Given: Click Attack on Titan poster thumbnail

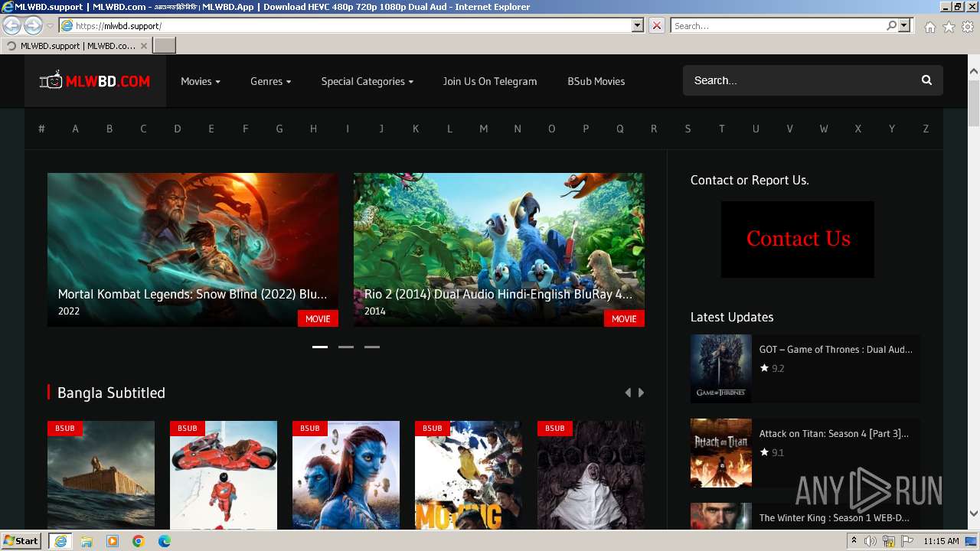Looking at the screenshot, I should (x=721, y=453).
